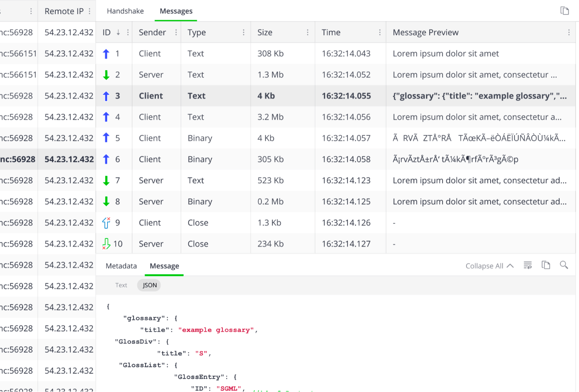Click the Sender column header

[x=152, y=32]
